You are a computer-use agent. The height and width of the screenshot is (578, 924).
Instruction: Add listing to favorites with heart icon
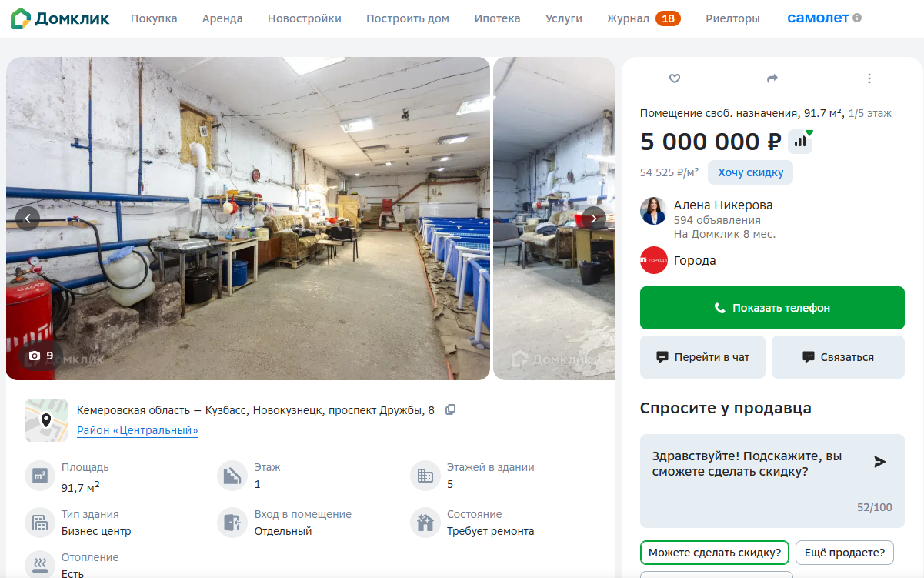point(675,79)
